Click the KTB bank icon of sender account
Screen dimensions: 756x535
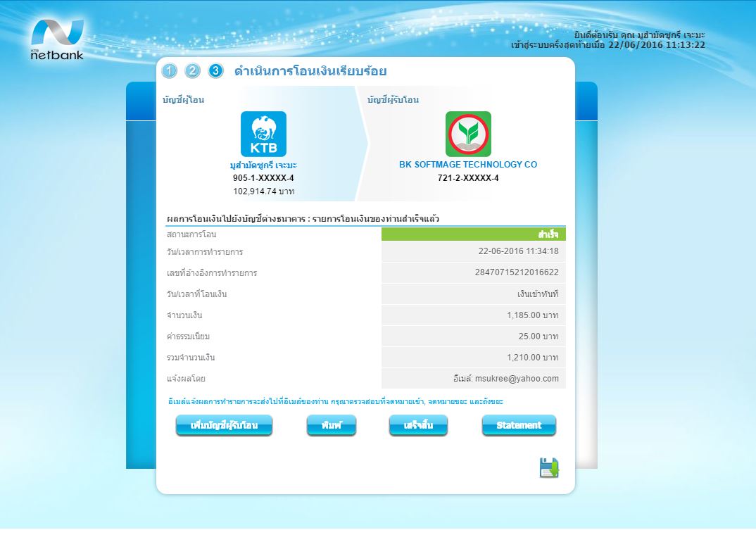(x=263, y=134)
